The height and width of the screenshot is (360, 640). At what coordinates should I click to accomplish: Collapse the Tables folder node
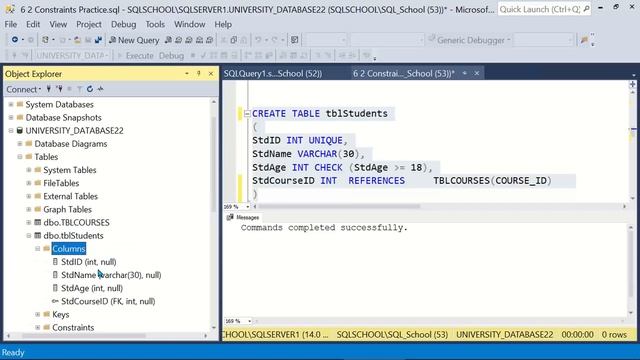[20, 157]
